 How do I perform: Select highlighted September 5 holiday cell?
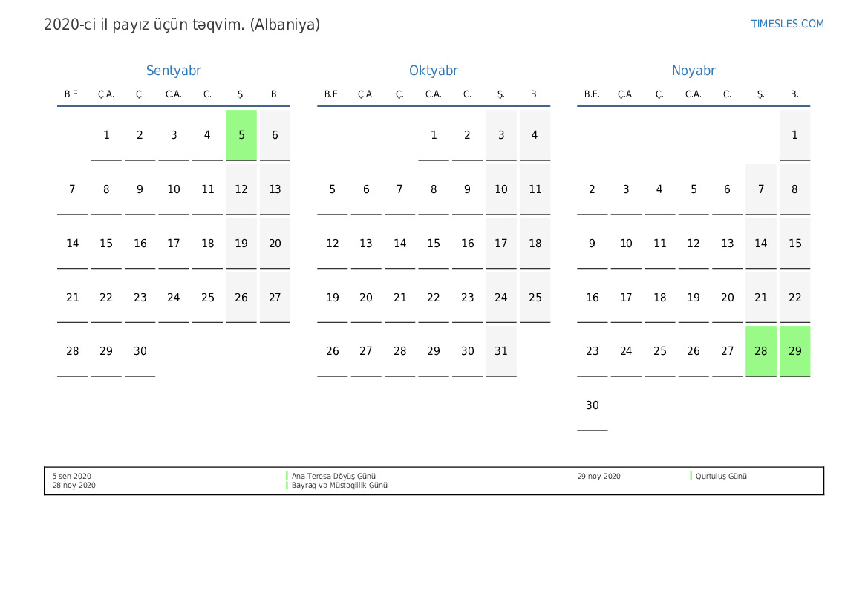pyautogui.click(x=241, y=135)
